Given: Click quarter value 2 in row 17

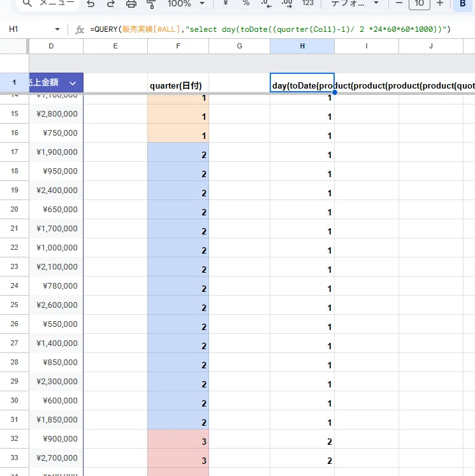Looking at the screenshot, I should click(179, 152).
